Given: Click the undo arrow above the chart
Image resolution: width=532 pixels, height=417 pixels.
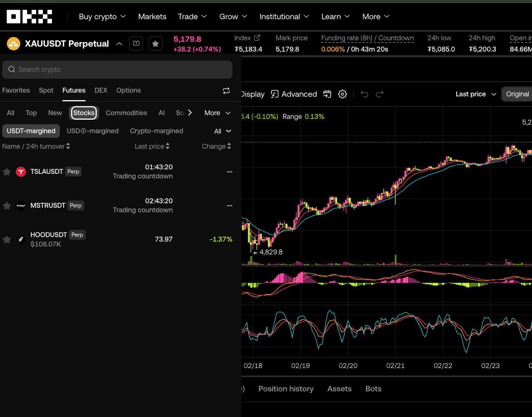Looking at the screenshot, I should coord(364,94).
